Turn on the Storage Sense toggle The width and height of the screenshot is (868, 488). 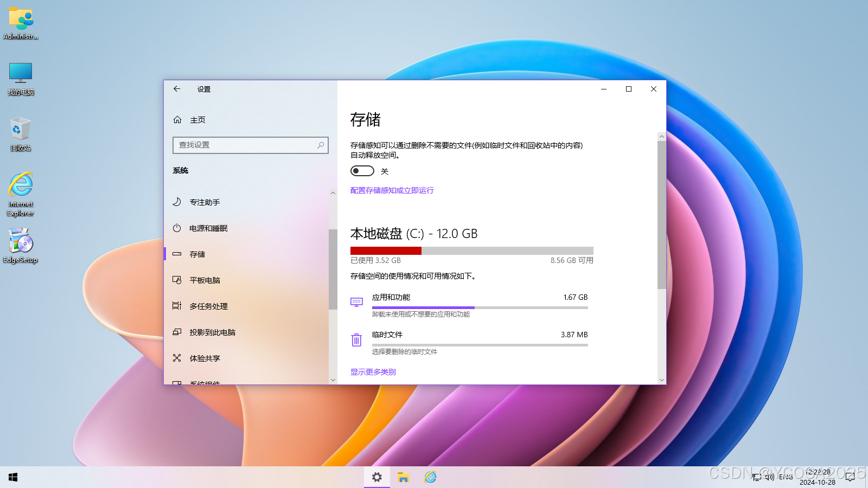tap(362, 171)
